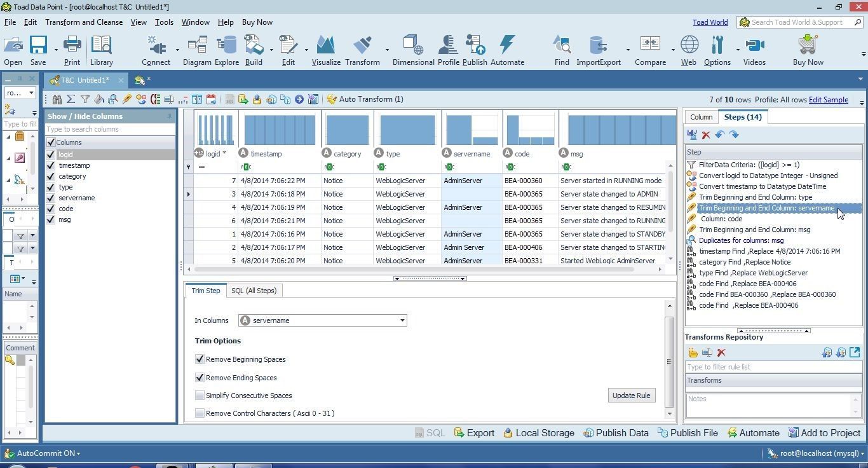The width and height of the screenshot is (868, 468).
Task: Toggle the category column checkbox
Action: tap(51, 176)
